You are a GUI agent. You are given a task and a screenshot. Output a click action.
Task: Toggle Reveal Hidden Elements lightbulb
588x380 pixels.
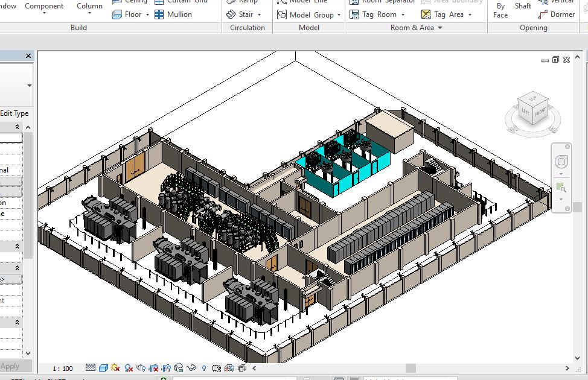pyautogui.click(x=204, y=368)
